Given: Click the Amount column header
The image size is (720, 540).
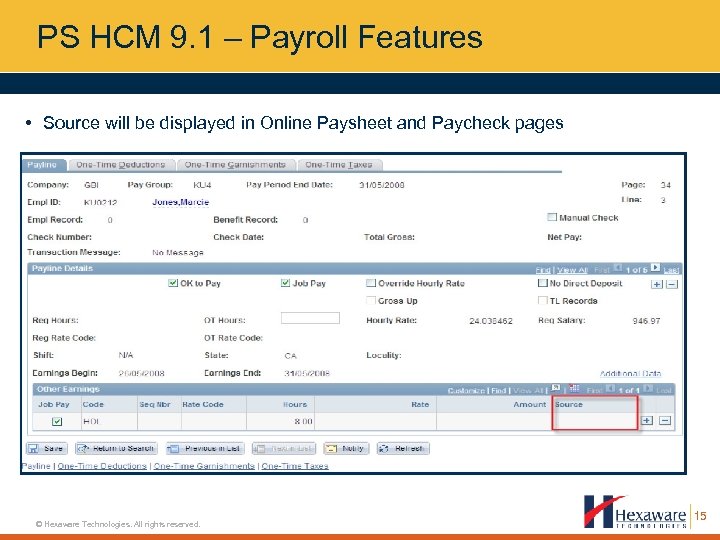Looking at the screenshot, I should point(530,405).
